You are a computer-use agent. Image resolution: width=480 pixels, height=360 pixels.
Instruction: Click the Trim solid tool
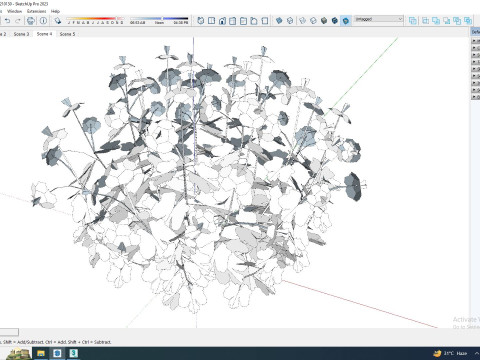pyautogui.click(x=457, y=21)
